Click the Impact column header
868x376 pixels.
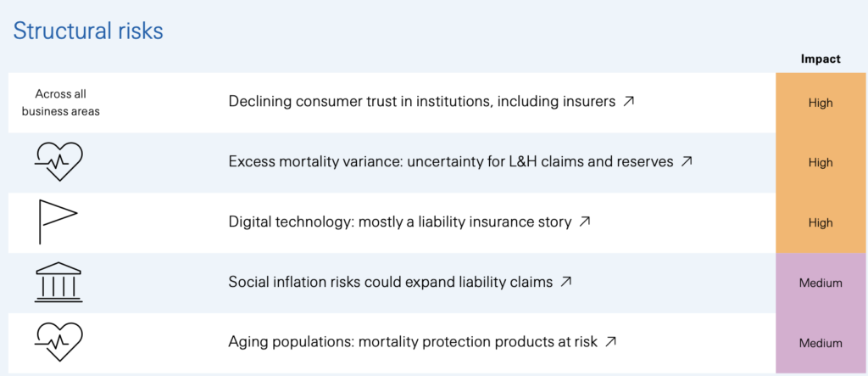[821, 59]
